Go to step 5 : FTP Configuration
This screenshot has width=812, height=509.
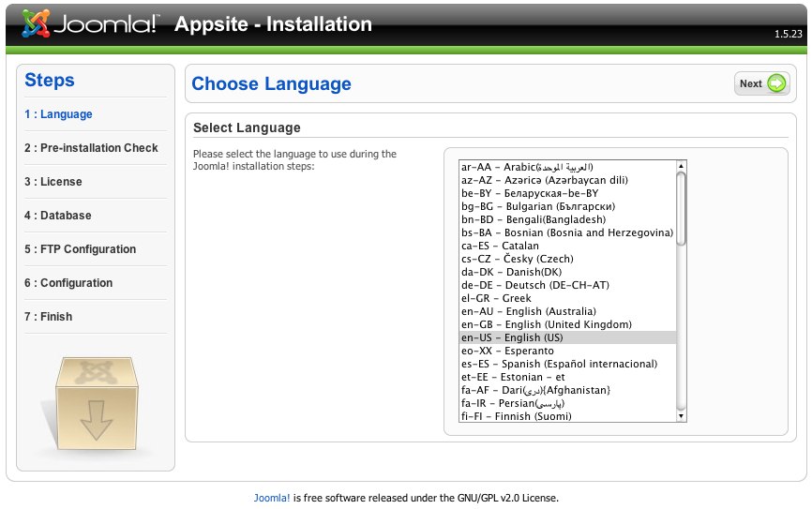80,249
